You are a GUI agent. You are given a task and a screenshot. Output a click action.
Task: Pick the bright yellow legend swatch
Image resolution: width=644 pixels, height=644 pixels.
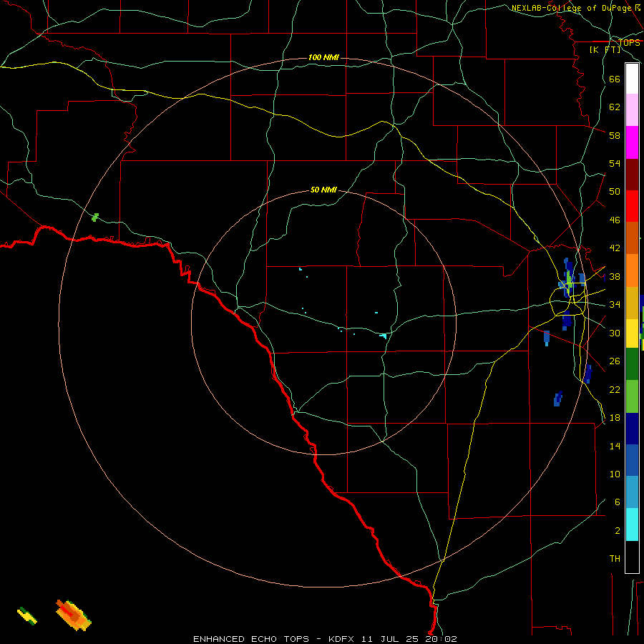pos(632,333)
